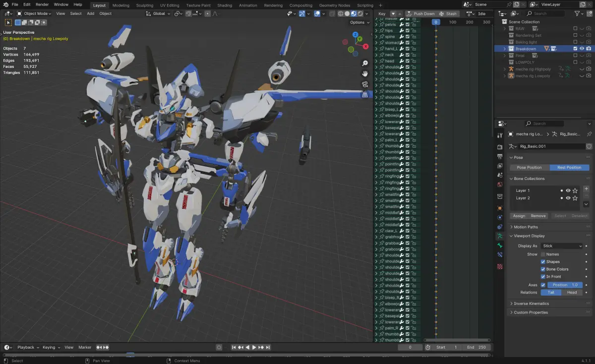The image size is (595, 364).
Task: Click the Assign button
Action: click(x=519, y=216)
